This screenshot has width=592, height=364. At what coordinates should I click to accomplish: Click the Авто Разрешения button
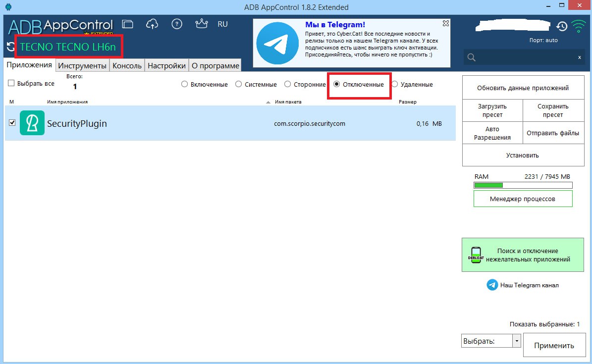tap(492, 133)
